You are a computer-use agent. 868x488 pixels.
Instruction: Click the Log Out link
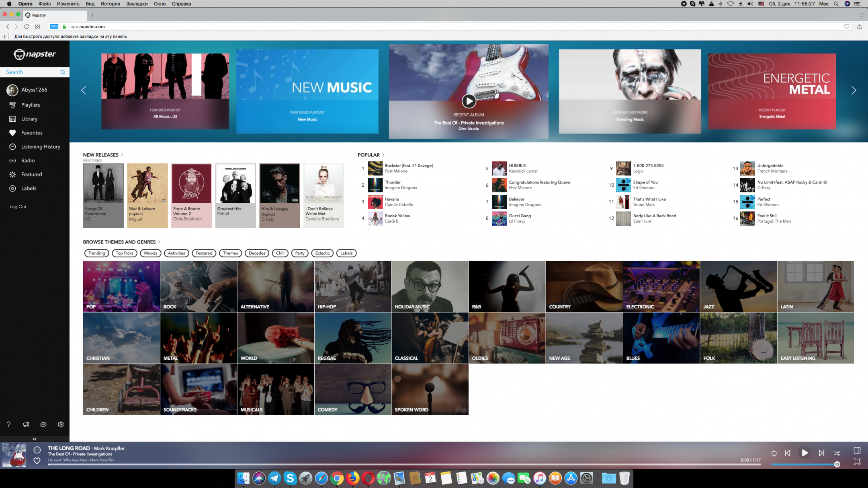(x=18, y=206)
